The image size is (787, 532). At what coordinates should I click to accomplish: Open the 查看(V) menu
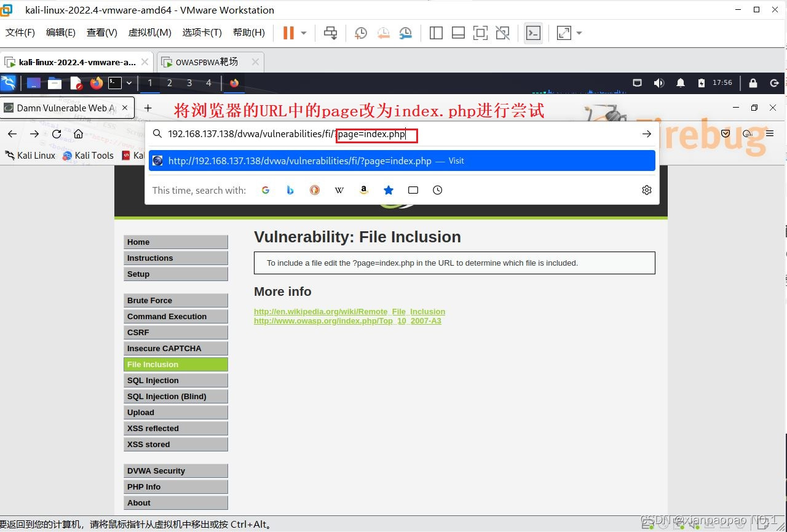102,33
